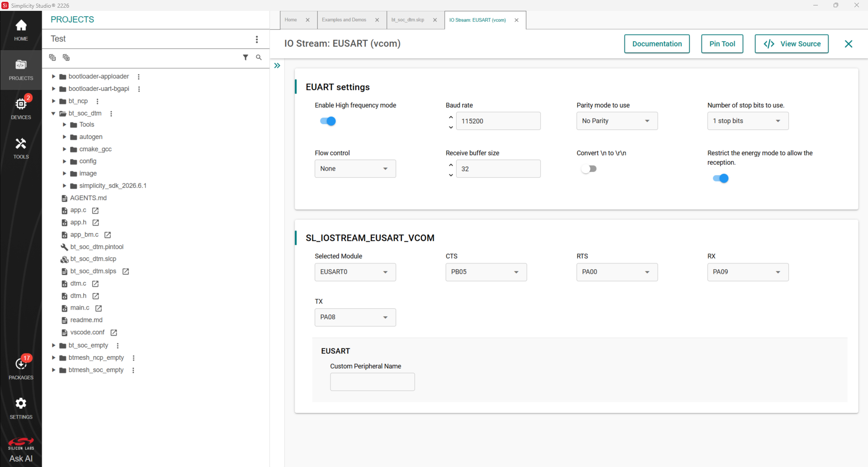Increase the Baud rate stepper up arrow
The height and width of the screenshot is (467, 868).
click(451, 117)
